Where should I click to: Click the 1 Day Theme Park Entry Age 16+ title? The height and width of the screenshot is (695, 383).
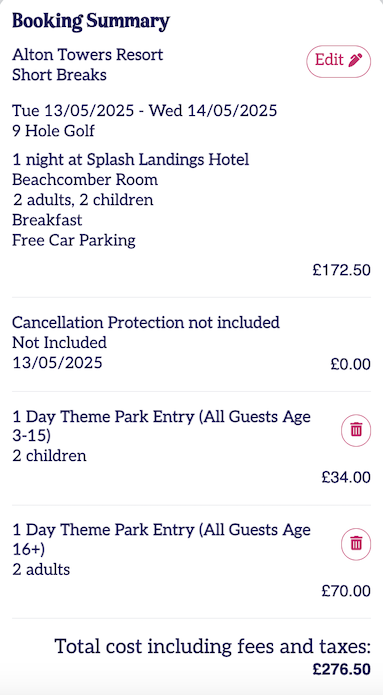point(161,540)
